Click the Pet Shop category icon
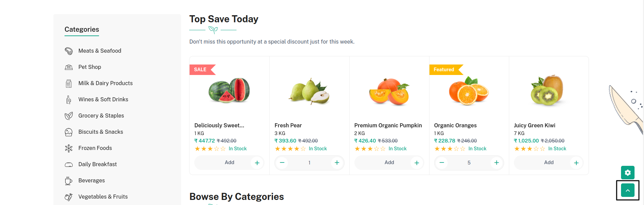The height and width of the screenshot is (205, 644). click(x=69, y=67)
